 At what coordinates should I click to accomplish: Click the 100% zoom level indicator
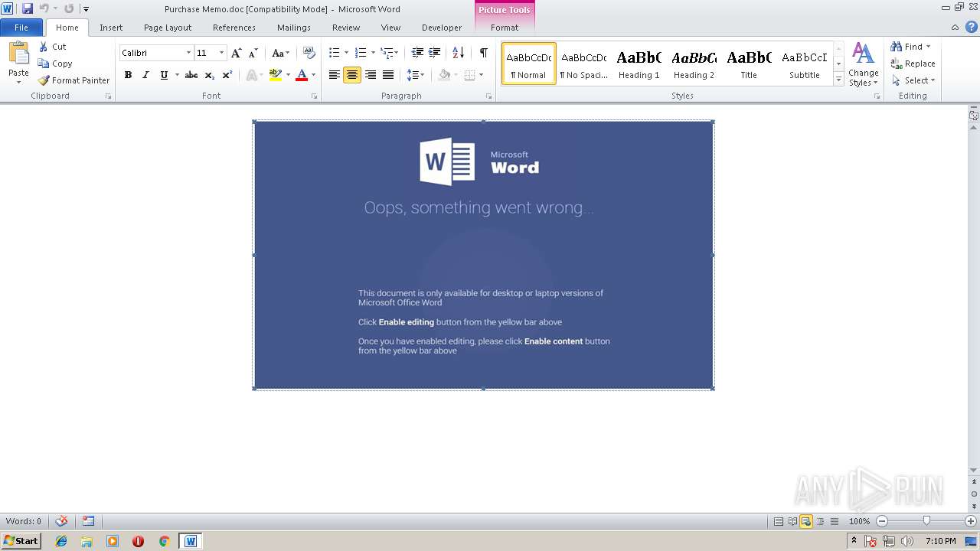tap(859, 521)
